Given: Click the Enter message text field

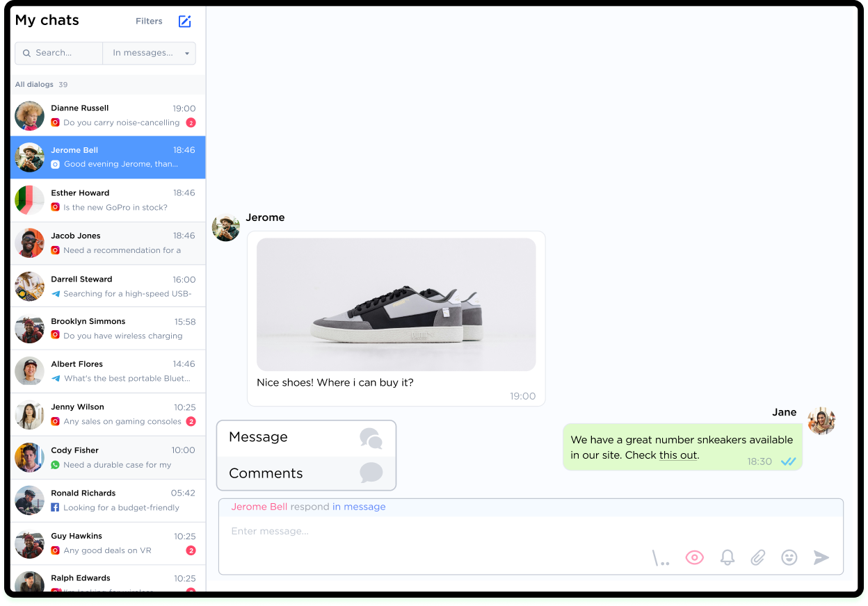Looking at the screenshot, I should coord(431,532).
